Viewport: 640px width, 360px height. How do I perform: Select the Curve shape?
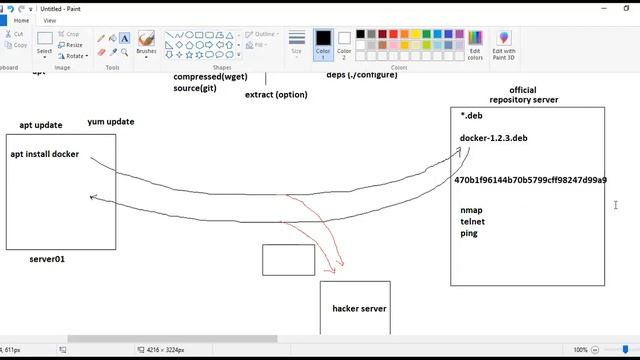point(179,35)
